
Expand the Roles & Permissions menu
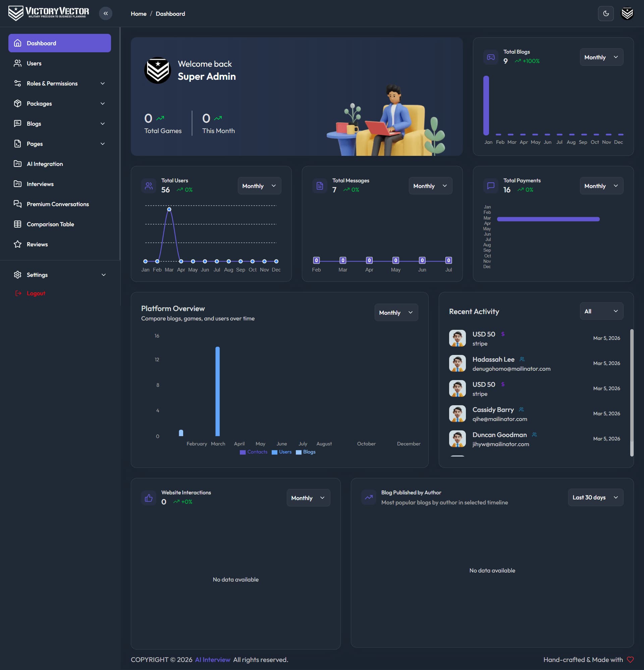[60, 83]
